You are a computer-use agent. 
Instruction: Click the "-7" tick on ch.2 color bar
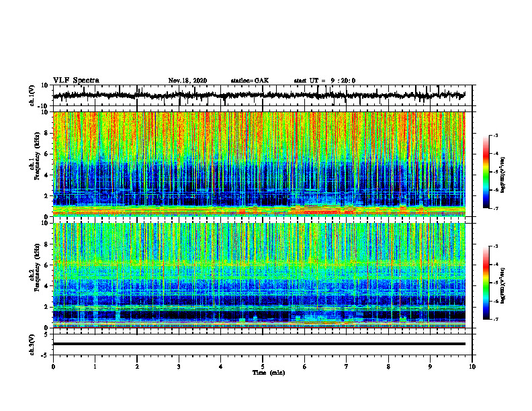point(496,319)
